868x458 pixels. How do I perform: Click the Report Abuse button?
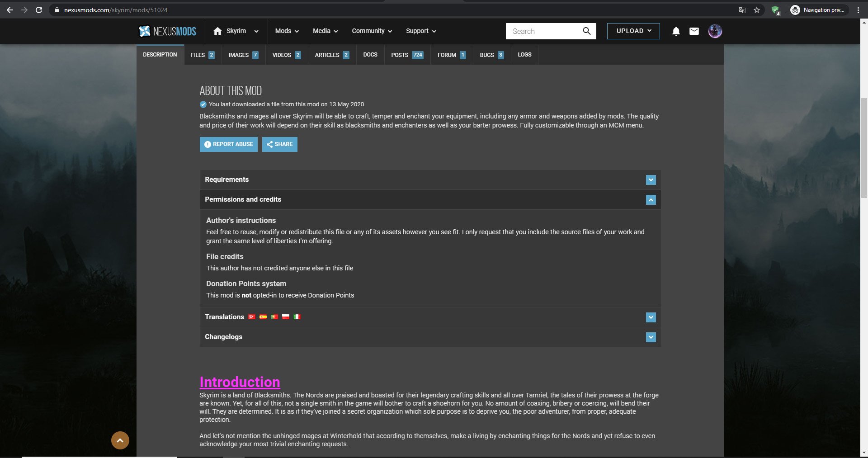pyautogui.click(x=229, y=144)
